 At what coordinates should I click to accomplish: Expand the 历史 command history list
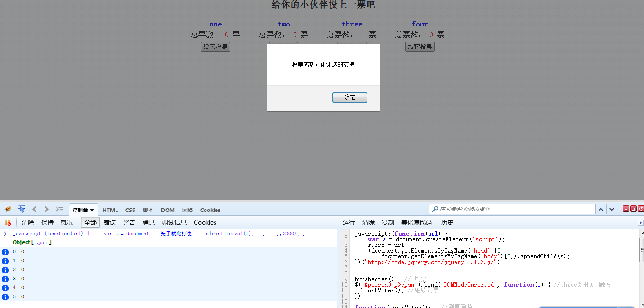point(447,222)
